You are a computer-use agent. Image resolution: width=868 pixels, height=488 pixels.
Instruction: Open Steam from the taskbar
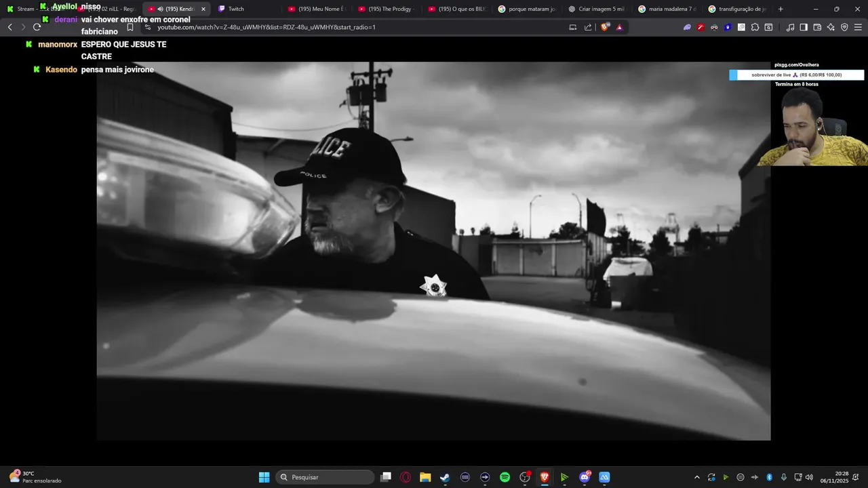pyautogui.click(x=445, y=477)
